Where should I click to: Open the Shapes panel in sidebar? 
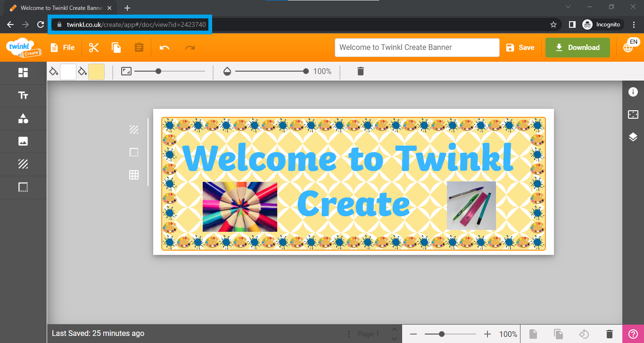point(23,119)
